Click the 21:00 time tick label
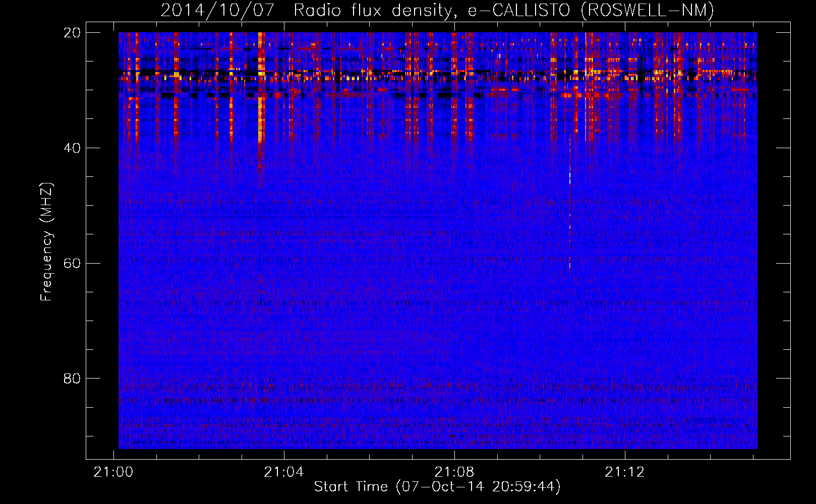The height and width of the screenshot is (504, 816). (113, 472)
